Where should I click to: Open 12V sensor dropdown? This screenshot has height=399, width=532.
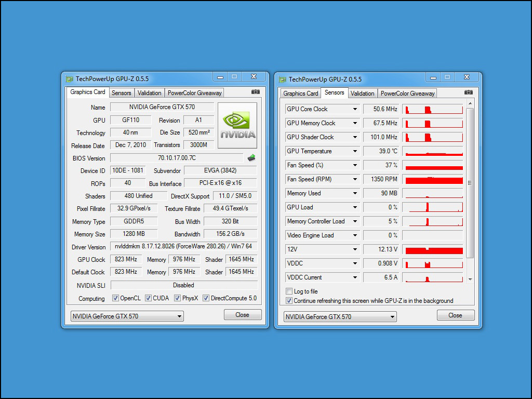pyautogui.click(x=355, y=249)
